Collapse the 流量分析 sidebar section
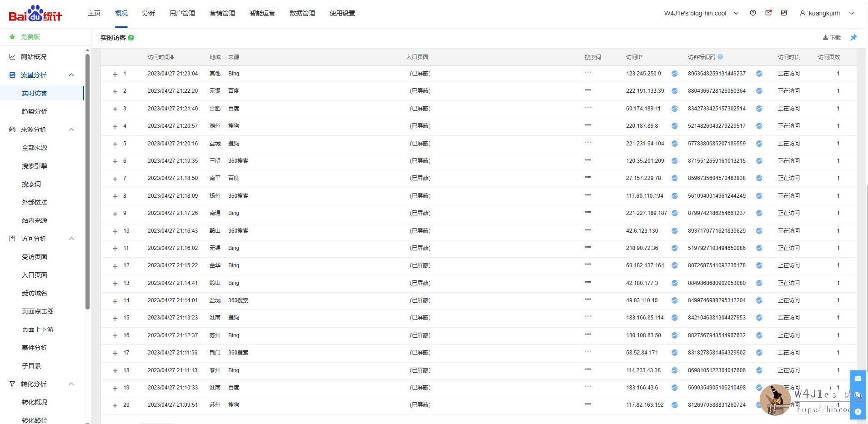 (71, 75)
